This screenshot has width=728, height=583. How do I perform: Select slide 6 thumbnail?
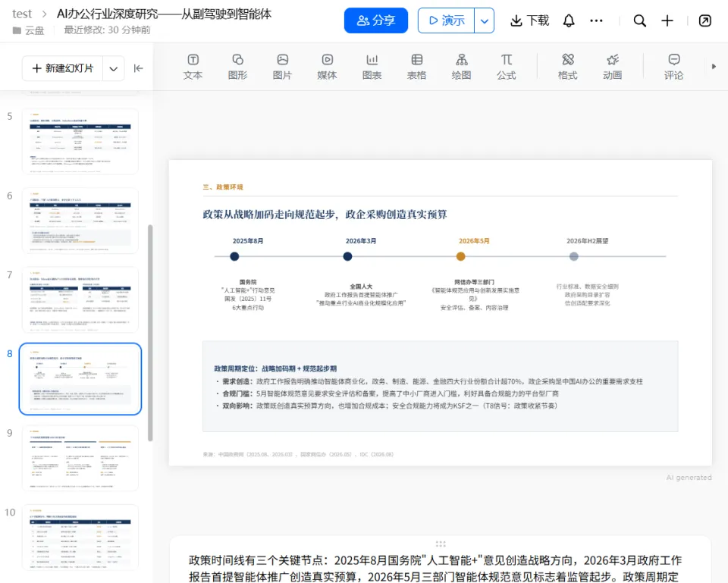[x=80, y=221]
